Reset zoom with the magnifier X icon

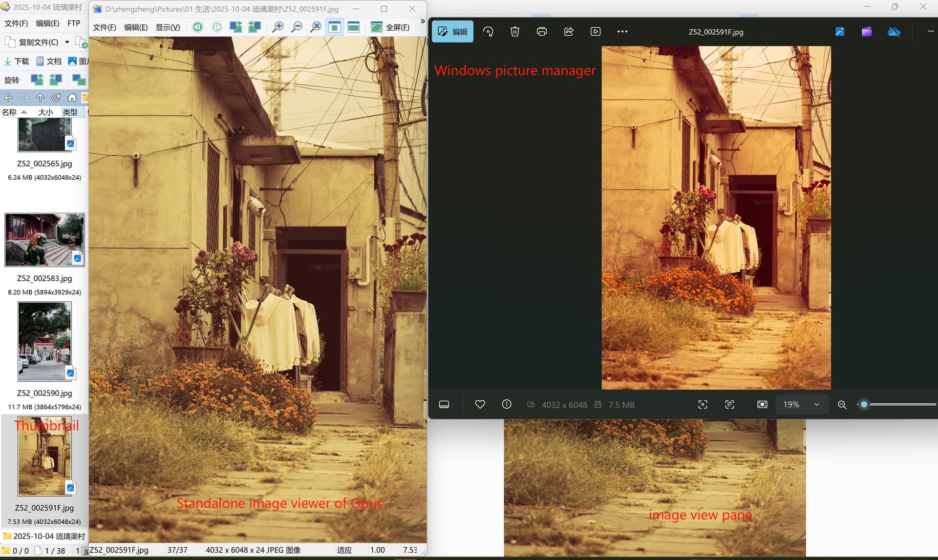[316, 27]
